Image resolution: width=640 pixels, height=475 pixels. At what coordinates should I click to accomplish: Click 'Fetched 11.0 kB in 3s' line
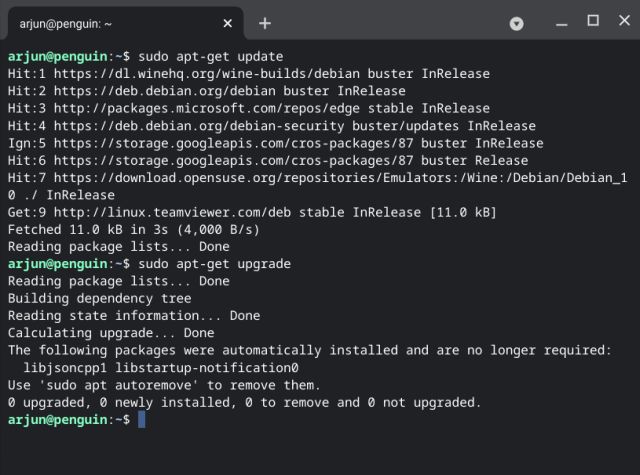click(x=133, y=230)
